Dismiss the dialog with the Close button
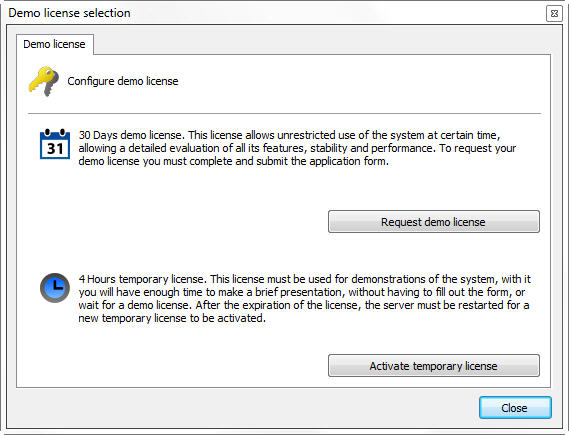The width and height of the screenshot is (569, 435). [x=515, y=408]
